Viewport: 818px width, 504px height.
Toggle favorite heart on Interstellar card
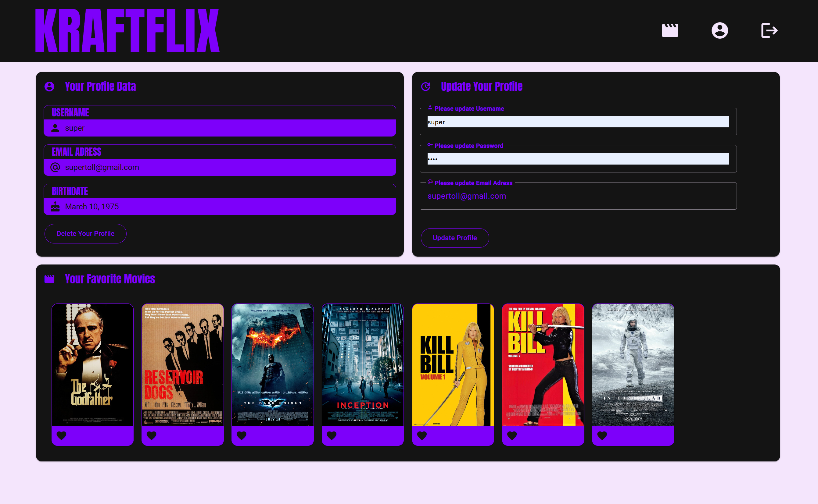pos(602,435)
